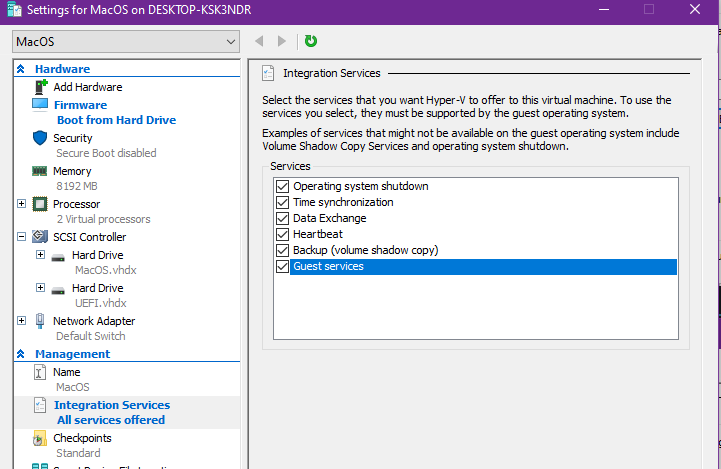Disable the Heartbeat service checkbox
721x469 pixels.
click(282, 234)
